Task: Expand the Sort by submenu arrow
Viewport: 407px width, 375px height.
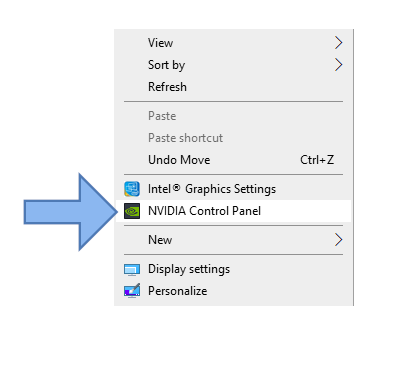Action: tap(338, 65)
